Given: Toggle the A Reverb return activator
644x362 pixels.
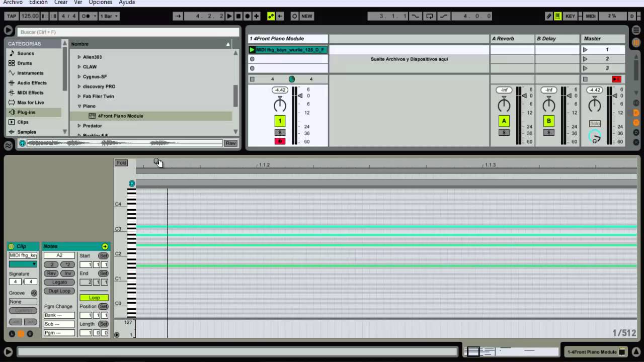Looking at the screenshot, I should (504, 121).
